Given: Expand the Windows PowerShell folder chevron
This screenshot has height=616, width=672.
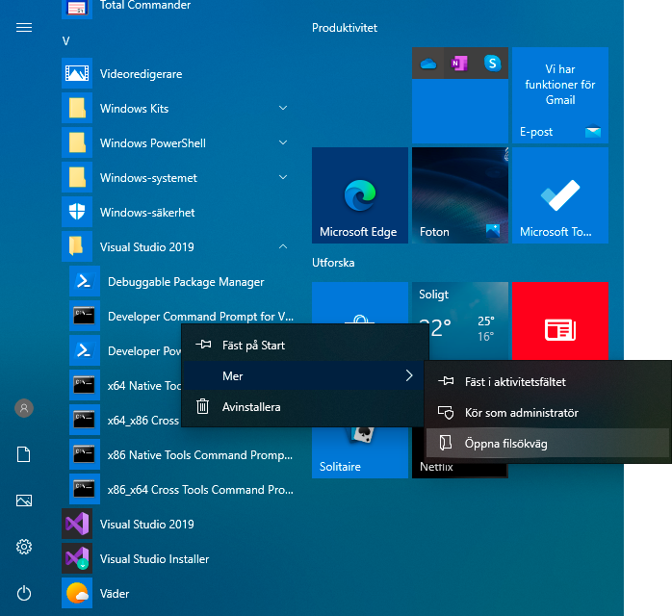Looking at the screenshot, I should [x=283, y=142].
